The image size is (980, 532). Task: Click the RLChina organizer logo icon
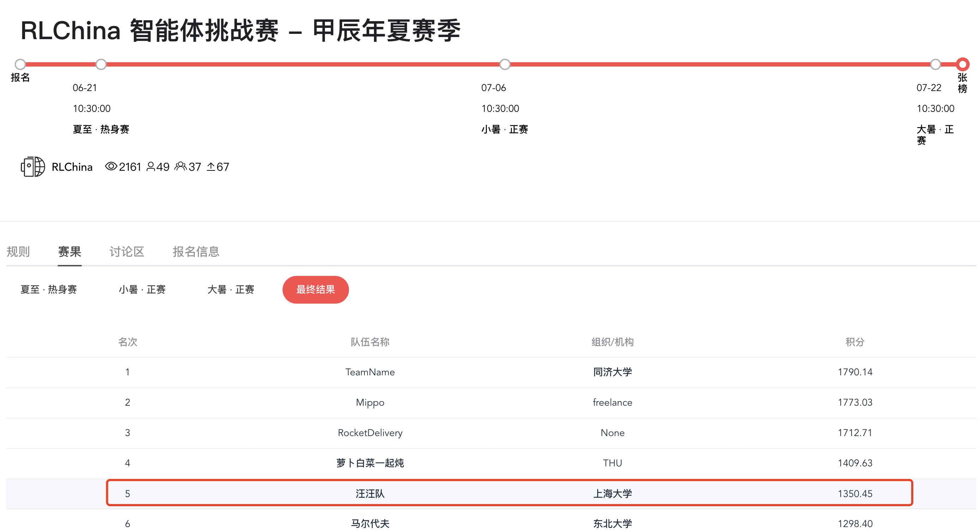[33, 167]
